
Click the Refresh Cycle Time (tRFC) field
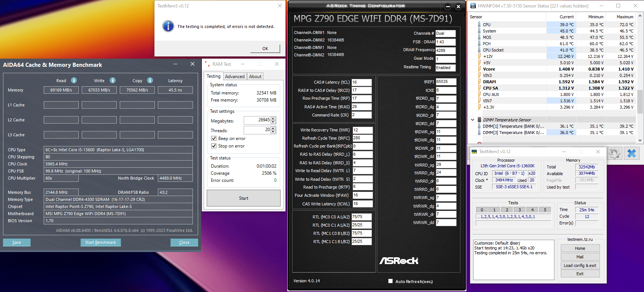click(362, 138)
